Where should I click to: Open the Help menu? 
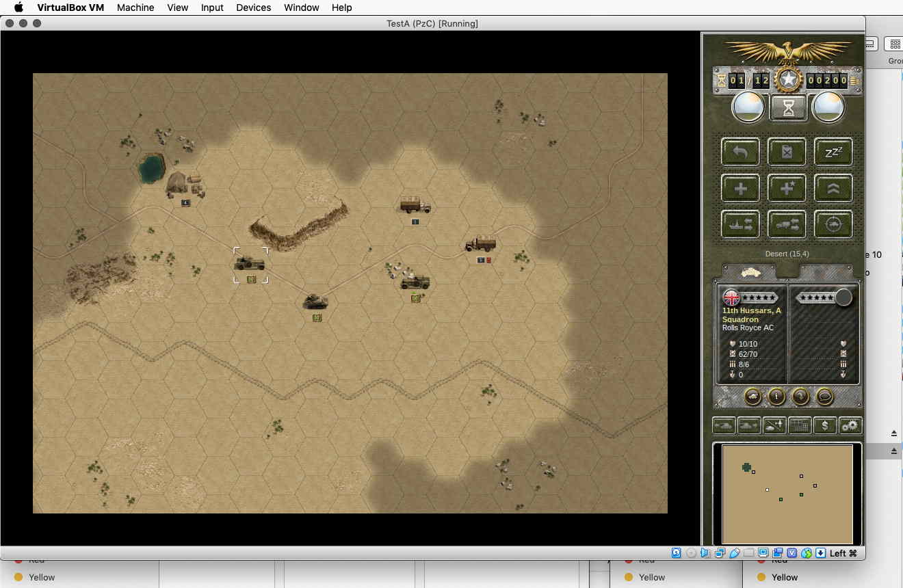point(342,8)
